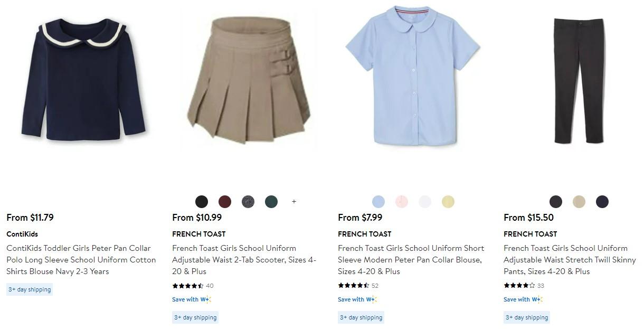The width and height of the screenshot is (644, 329).
Task: Select black swatch for the scooter skirt
Action: (202, 202)
